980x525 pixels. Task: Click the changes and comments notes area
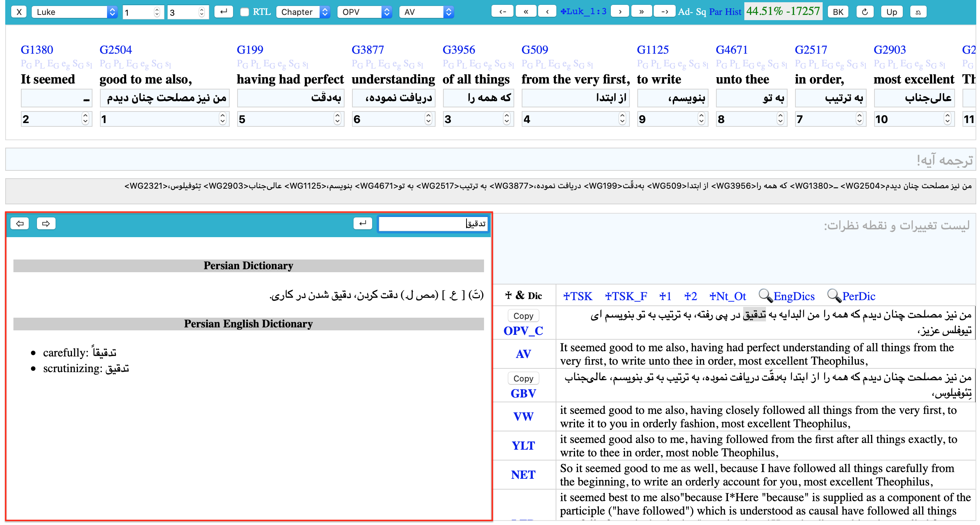735,248
